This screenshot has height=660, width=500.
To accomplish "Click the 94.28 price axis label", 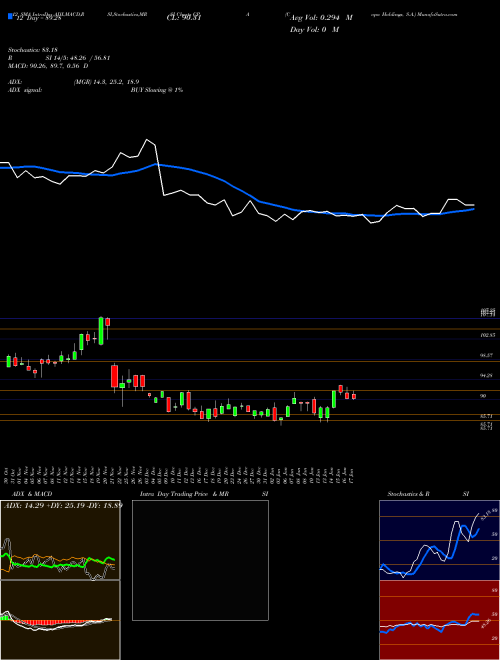I will pyautogui.click(x=487, y=375).
